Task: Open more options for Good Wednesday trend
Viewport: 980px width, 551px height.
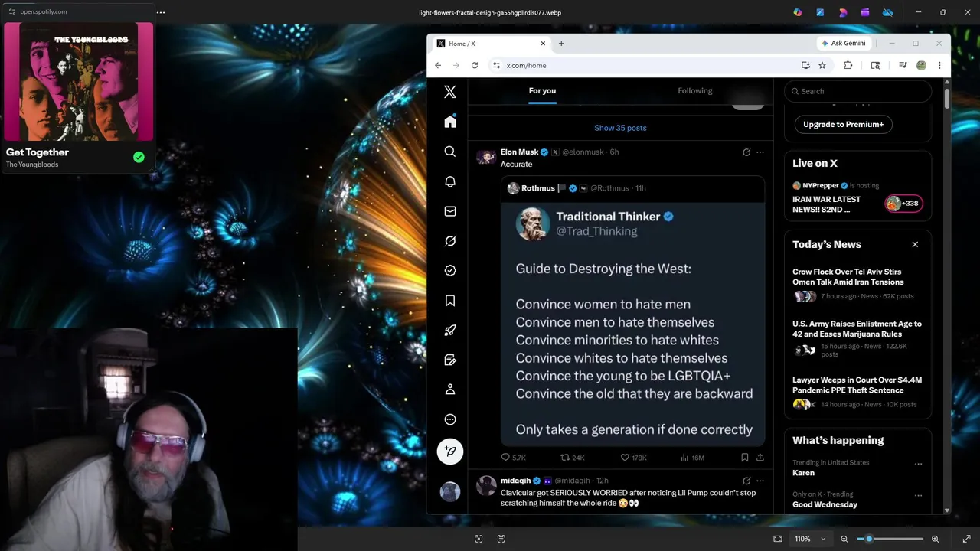Action: [x=918, y=495]
